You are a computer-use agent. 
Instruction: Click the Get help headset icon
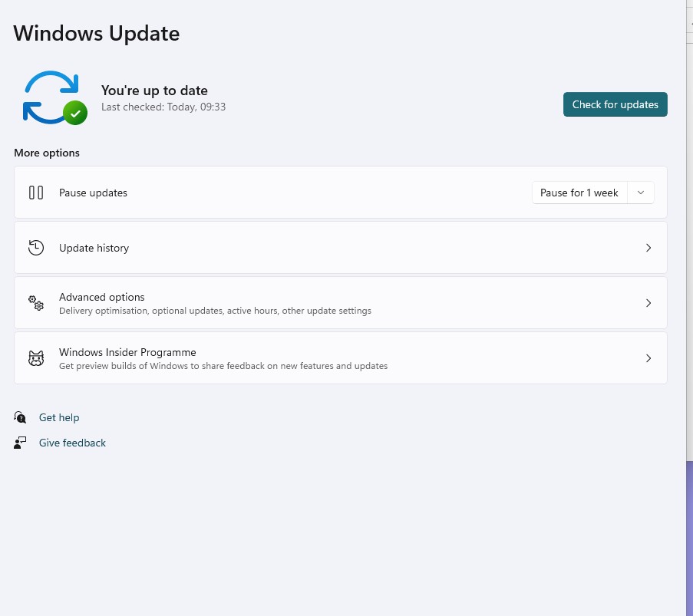(x=20, y=417)
